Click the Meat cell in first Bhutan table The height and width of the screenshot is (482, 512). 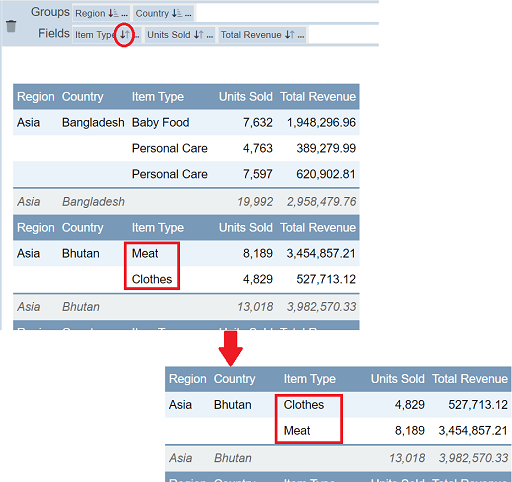[145, 253]
